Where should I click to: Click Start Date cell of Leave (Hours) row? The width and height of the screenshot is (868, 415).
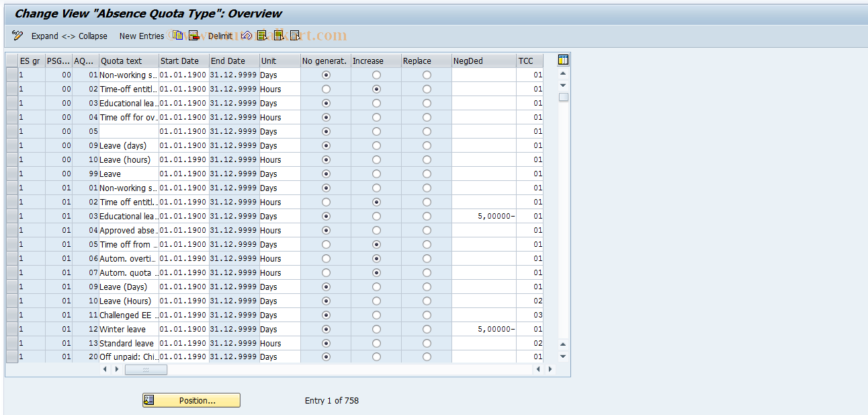point(184,301)
